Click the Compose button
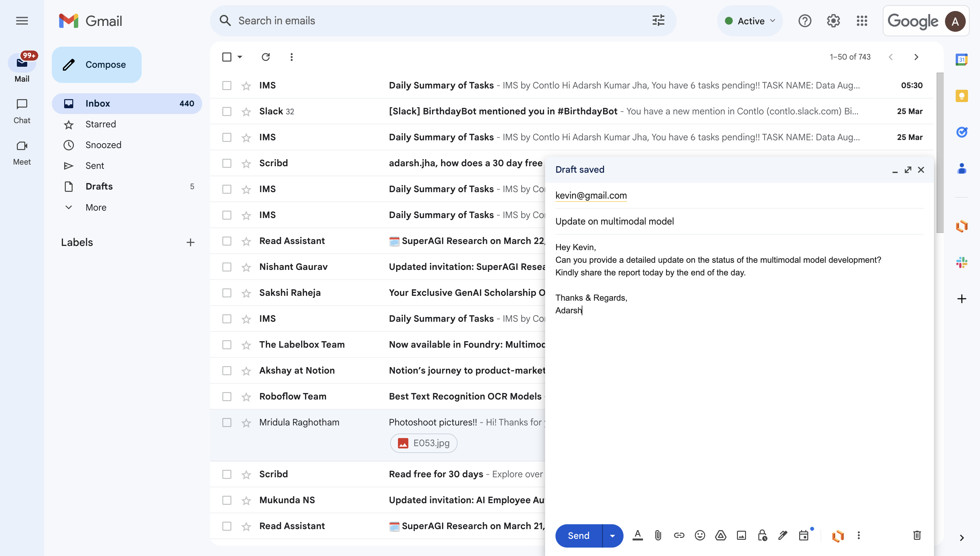This screenshot has height=556, width=980. click(97, 64)
